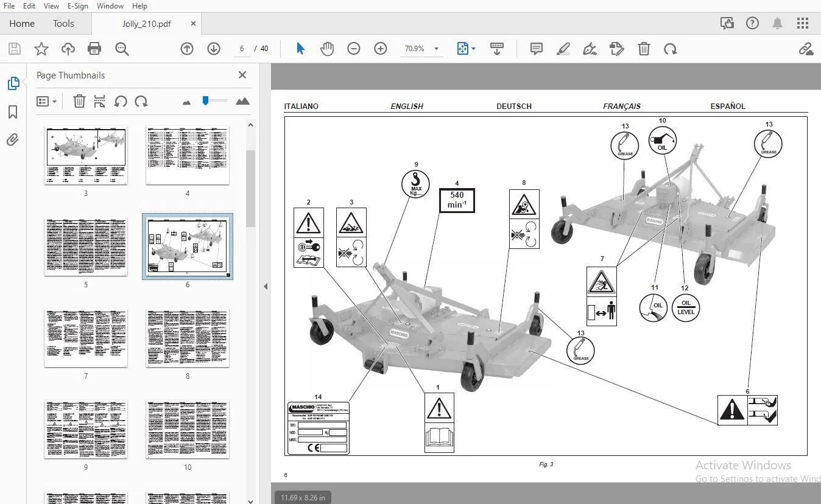Select page 9 thumbnail
The image size is (821, 504).
coord(86,429)
